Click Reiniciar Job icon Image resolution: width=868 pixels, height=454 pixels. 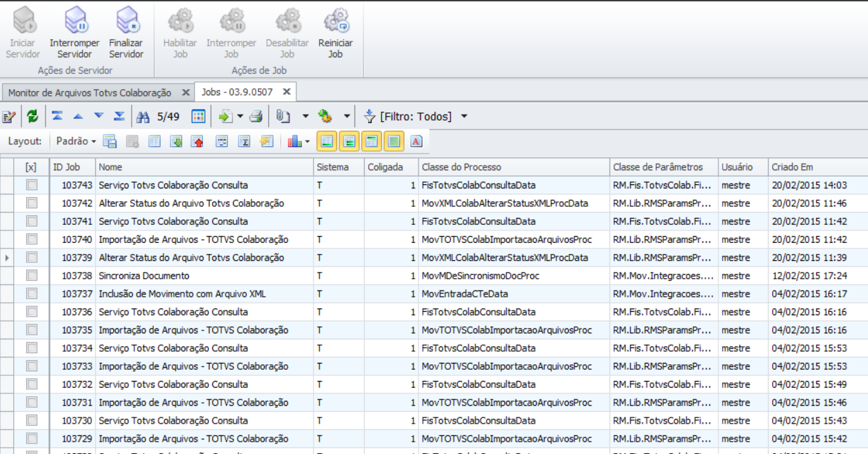pyautogui.click(x=336, y=20)
